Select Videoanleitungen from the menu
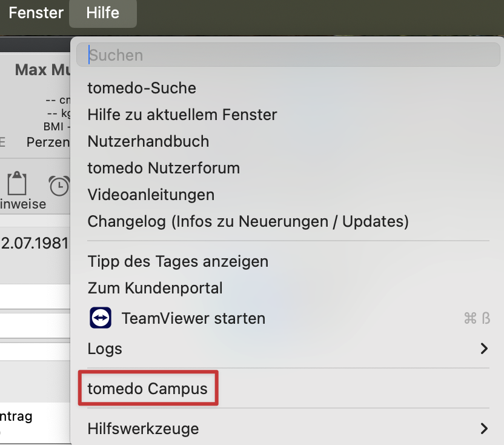 [151, 195]
